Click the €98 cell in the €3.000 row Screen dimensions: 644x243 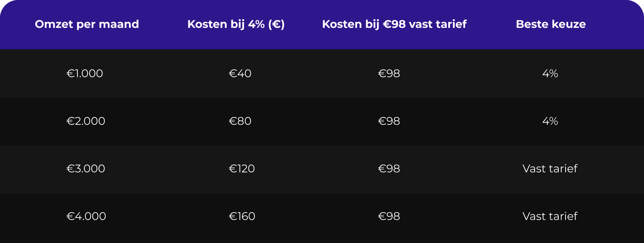389,169
